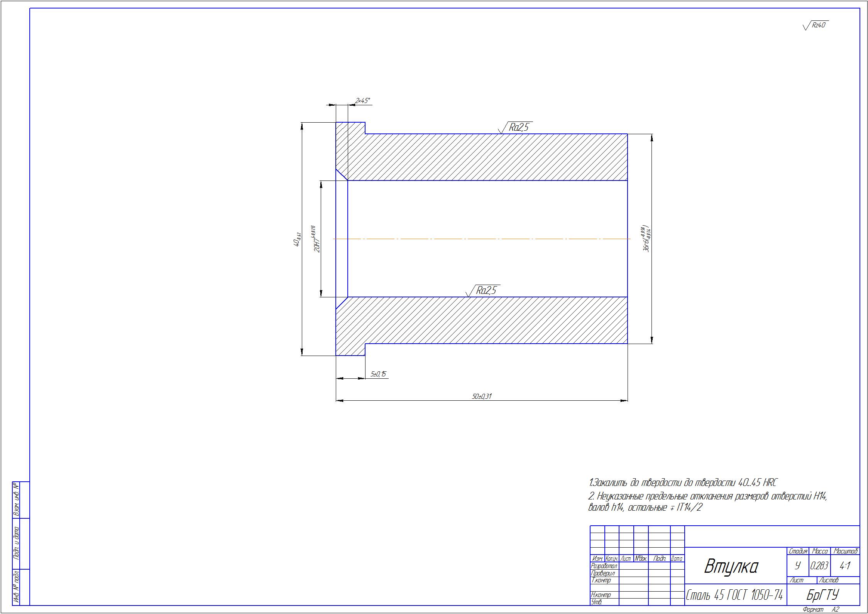The height and width of the screenshot is (614, 868).
Task: Select the scale value 4:1
Action: coord(845,566)
